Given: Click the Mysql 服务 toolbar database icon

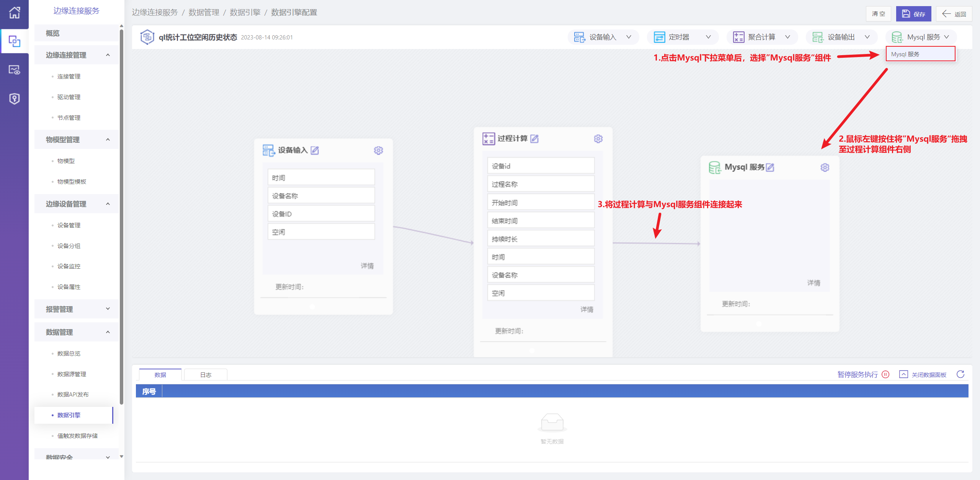Looking at the screenshot, I should click(897, 37).
